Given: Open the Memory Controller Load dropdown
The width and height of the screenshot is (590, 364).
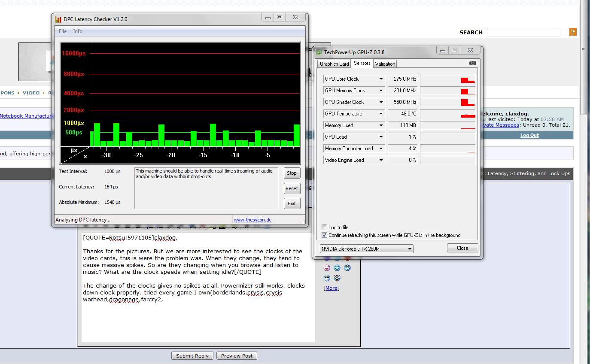Looking at the screenshot, I should pos(381,149).
